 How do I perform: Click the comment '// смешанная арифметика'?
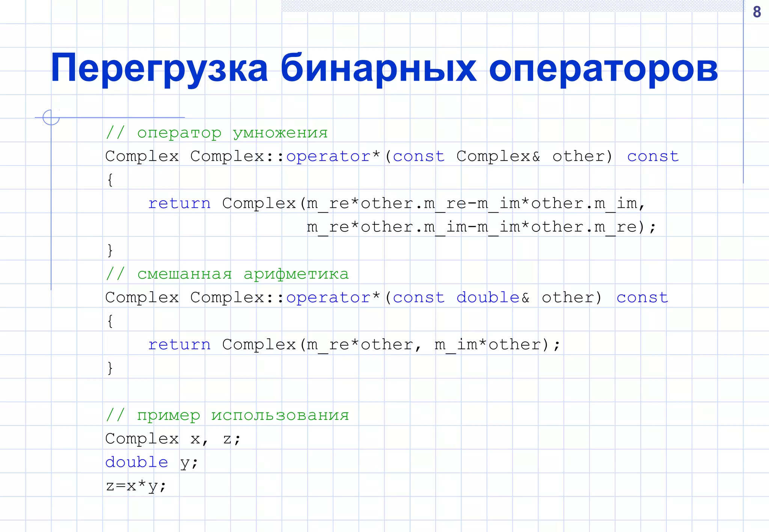pos(227,274)
